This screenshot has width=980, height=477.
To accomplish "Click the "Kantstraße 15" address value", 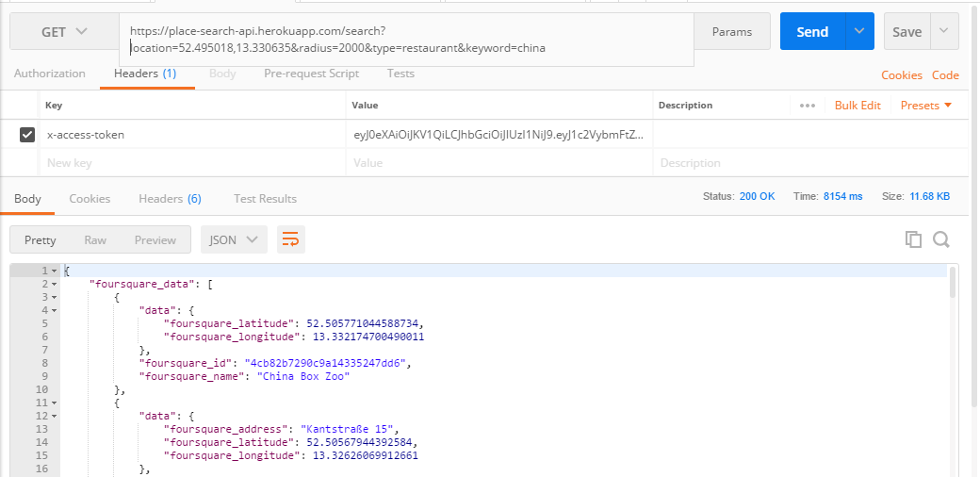I will pos(347,429).
